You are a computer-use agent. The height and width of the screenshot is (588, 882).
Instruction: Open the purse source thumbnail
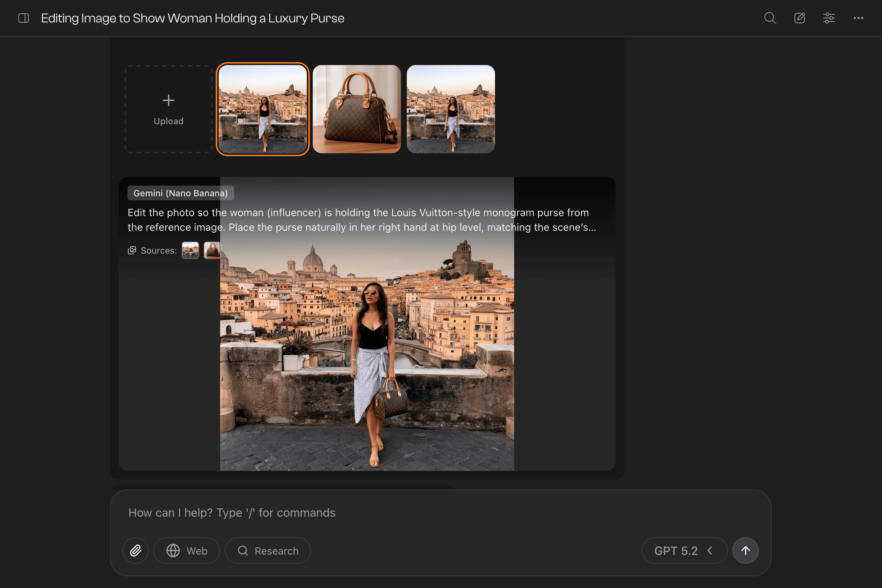click(x=212, y=250)
